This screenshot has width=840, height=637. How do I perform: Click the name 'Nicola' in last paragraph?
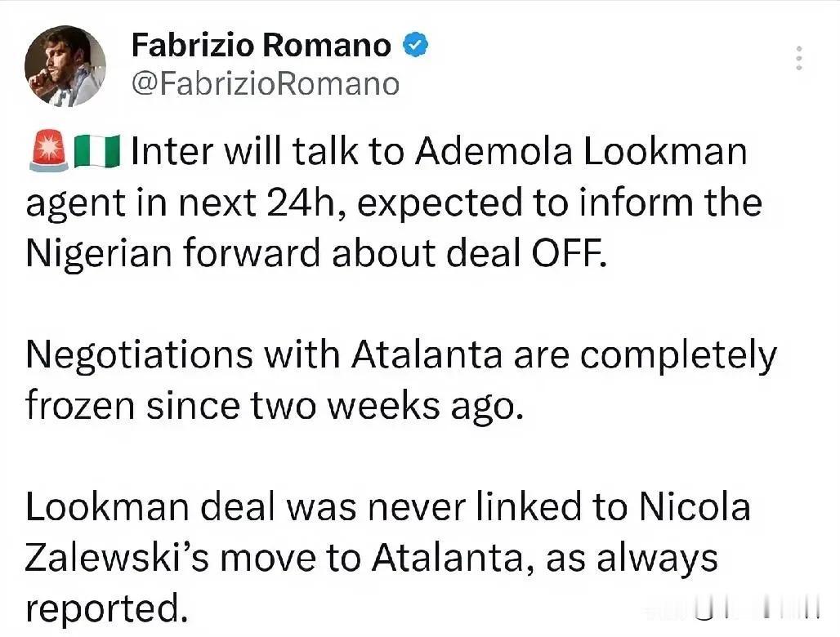695,506
